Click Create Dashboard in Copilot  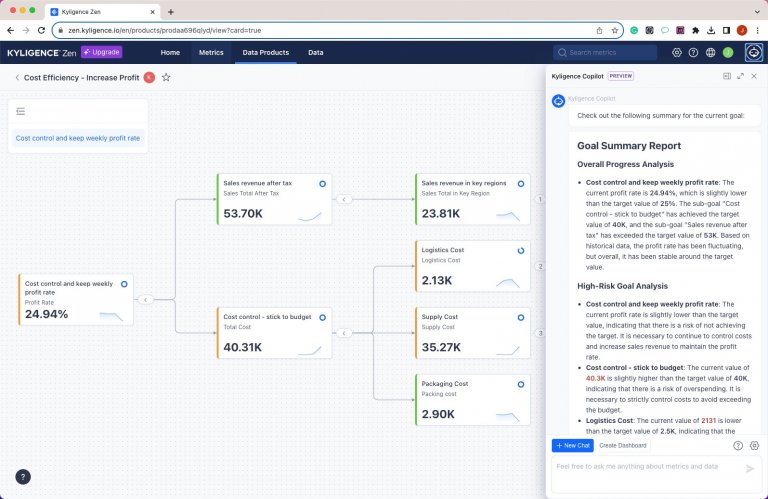click(x=623, y=446)
